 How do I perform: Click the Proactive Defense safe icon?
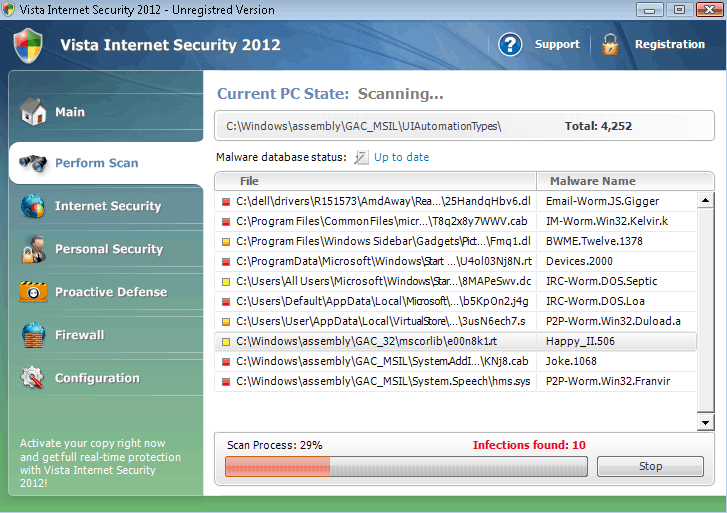point(33,292)
